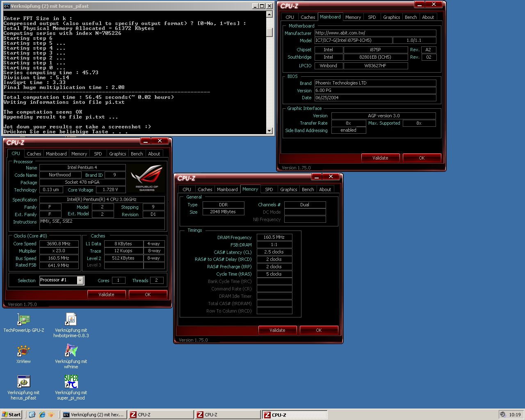Open Caches tab in CPU window
Image resolution: width=525 pixels, height=420 pixels.
tap(34, 154)
